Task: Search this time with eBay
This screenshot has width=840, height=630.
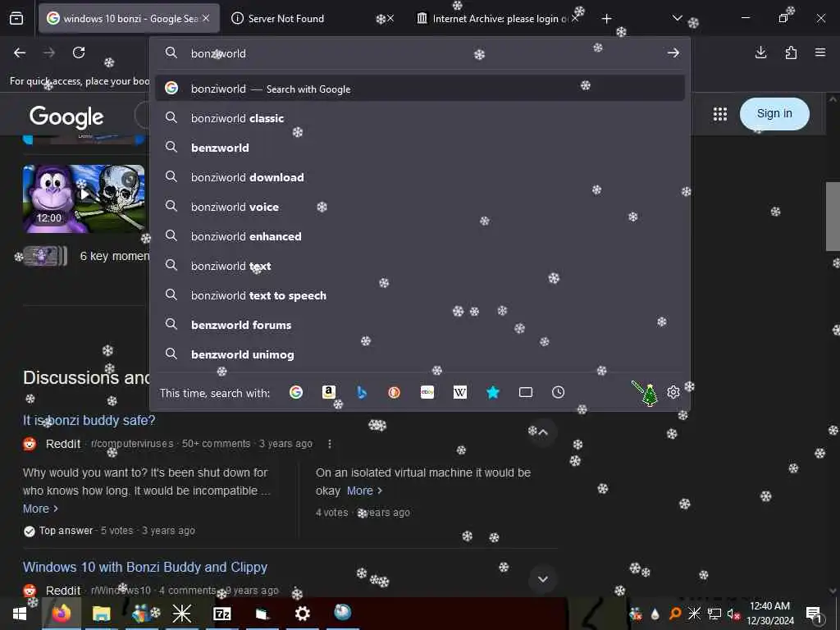Action: coord(427,392)
